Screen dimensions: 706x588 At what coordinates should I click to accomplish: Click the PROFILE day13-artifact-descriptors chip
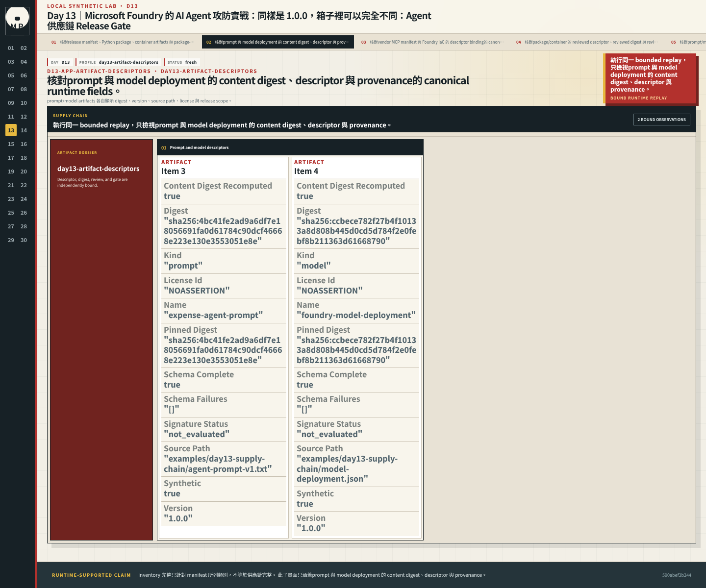click(119, 62)
